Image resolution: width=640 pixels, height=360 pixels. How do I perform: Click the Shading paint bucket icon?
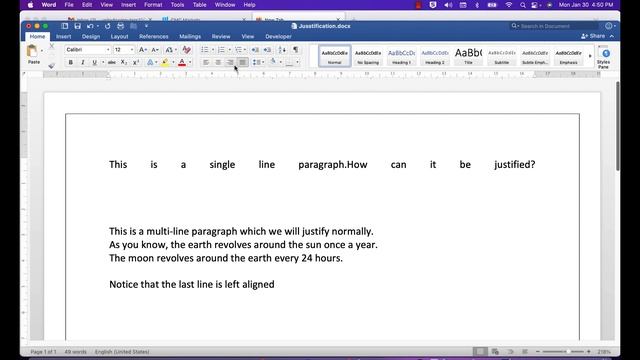273,62
